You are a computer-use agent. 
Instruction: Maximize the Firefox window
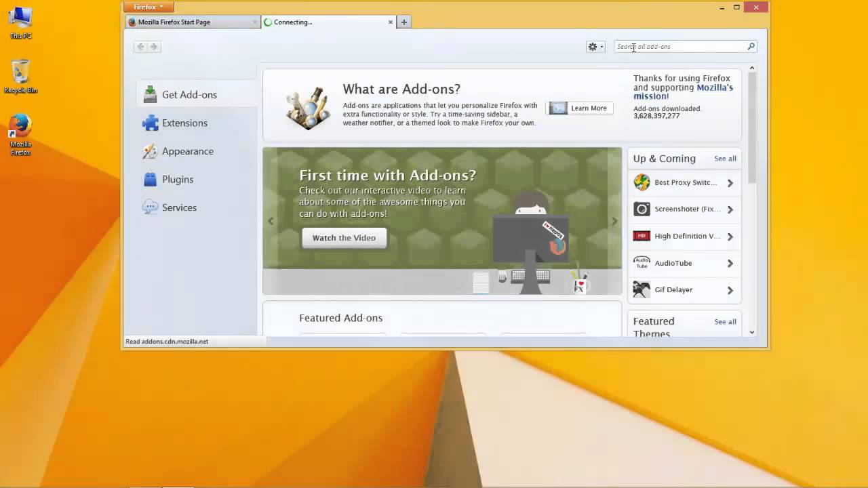(736, 7)
